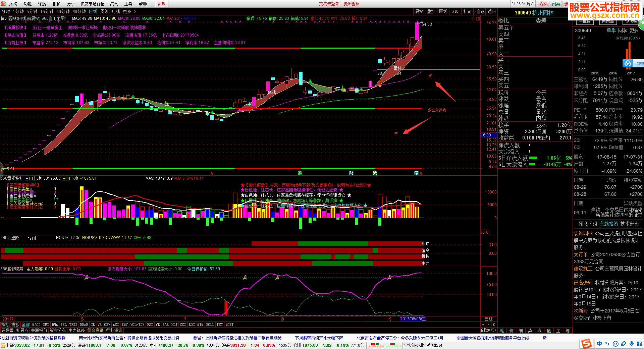This screenshot has height=349, width=644.
Task: Open the 资金分布 tab
Action: pos(58,330)
